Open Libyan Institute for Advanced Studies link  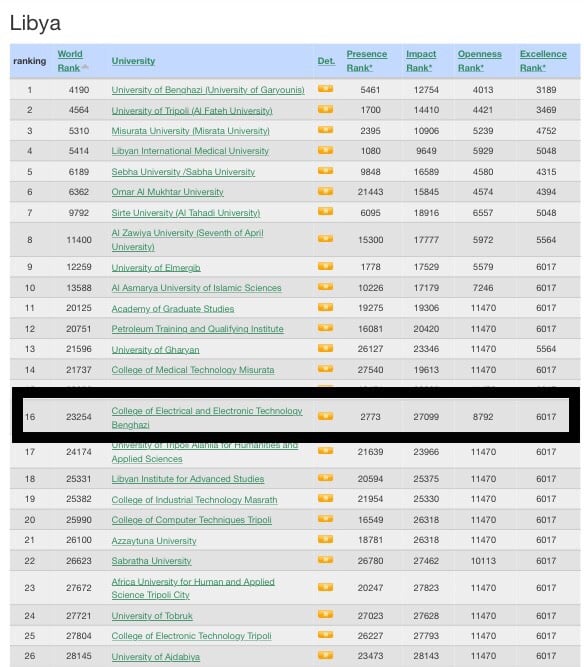188,479
